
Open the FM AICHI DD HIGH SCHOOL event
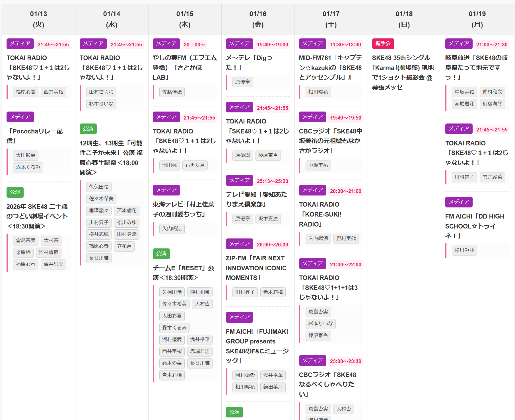pyautogui.click(x=474, y=226)
